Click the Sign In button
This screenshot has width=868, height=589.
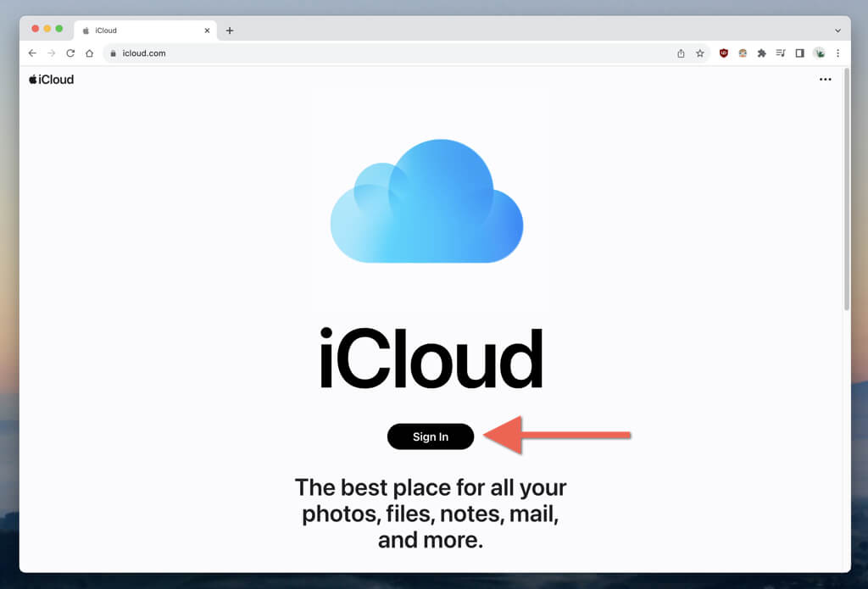(430, 436)
